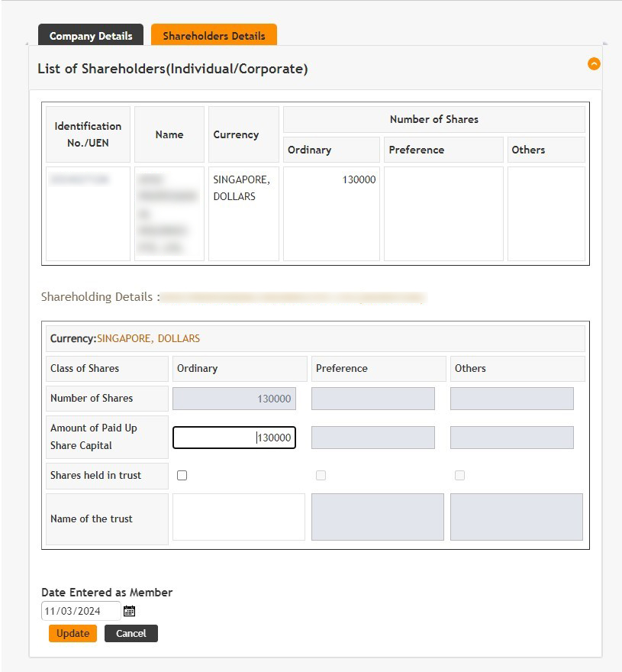Select the shareholder row showing 130000 ordinary shares
The height and width of the screenshot is (672, 622).
(x=330, y=214)
